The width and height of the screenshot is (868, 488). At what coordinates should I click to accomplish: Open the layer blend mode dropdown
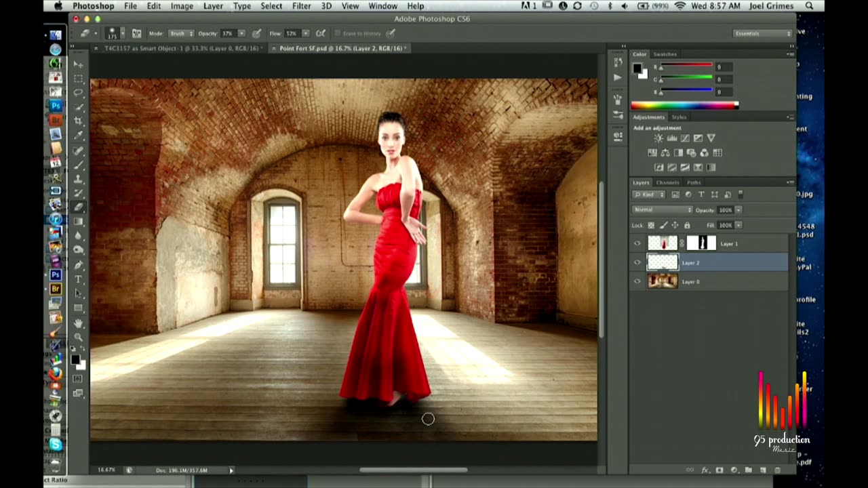(663, 210)
